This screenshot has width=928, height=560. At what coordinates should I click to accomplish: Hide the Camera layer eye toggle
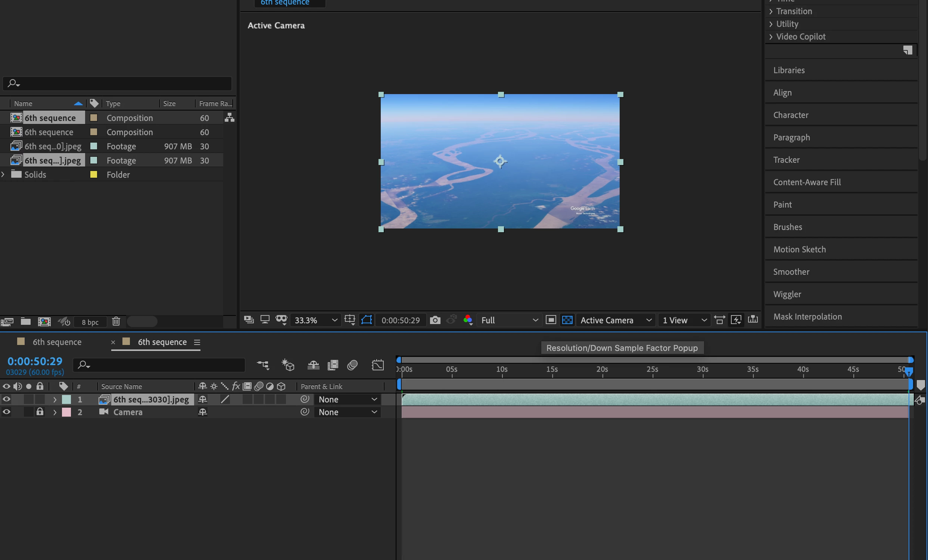coord(6,412)
